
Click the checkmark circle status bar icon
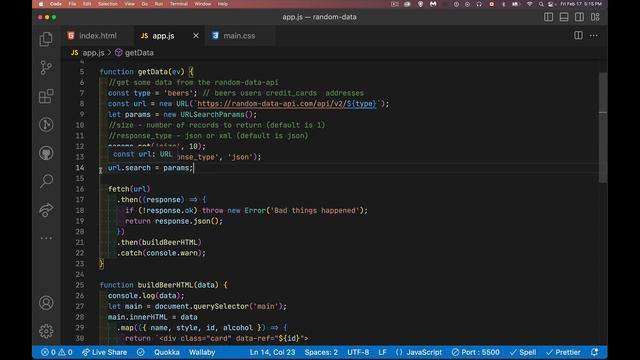pyautogui.click(x=140, y=352)
